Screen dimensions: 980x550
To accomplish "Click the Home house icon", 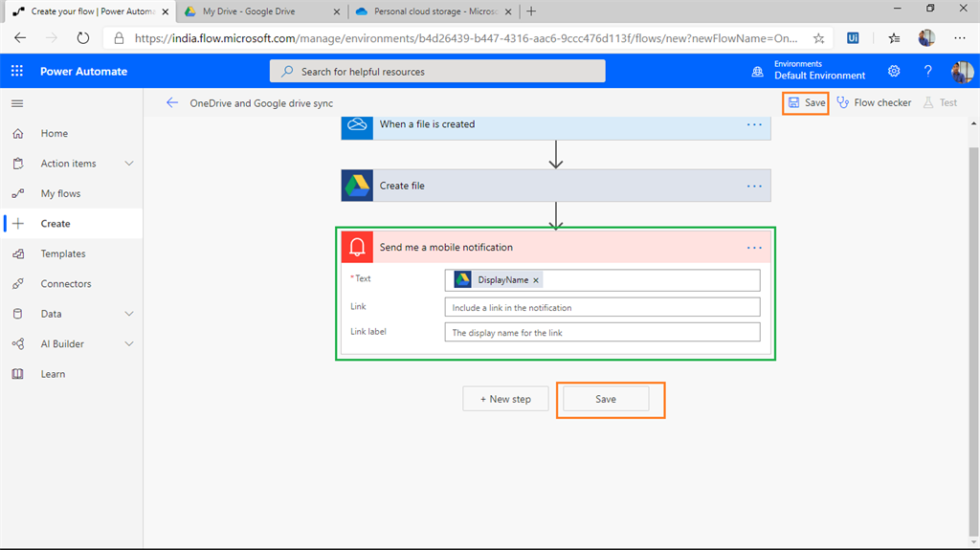I will (18, 133).
